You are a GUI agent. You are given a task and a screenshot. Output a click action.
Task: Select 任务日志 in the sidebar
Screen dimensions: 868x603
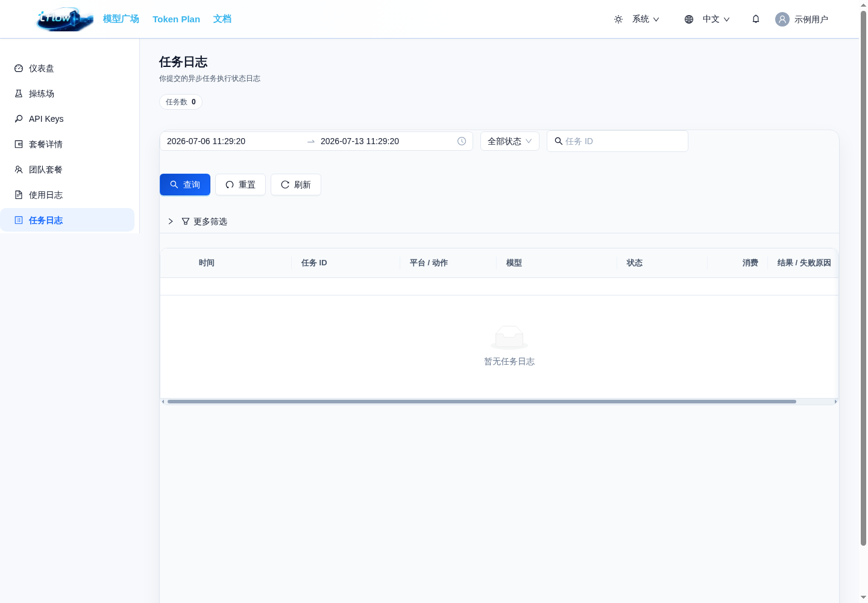coord(67,220)
